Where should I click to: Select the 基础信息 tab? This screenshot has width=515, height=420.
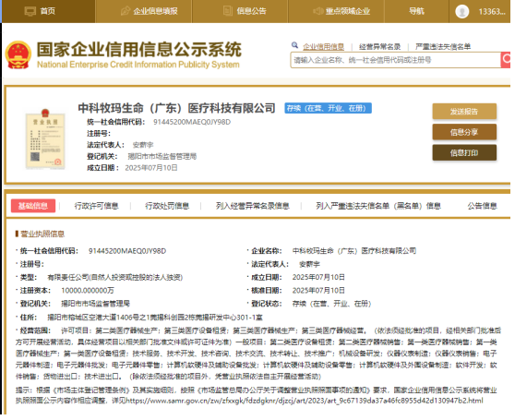pyautogui.click(x=33, y=206)
